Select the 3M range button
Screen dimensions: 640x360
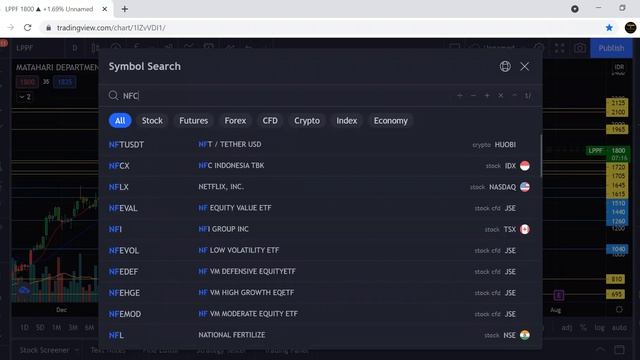73,327
